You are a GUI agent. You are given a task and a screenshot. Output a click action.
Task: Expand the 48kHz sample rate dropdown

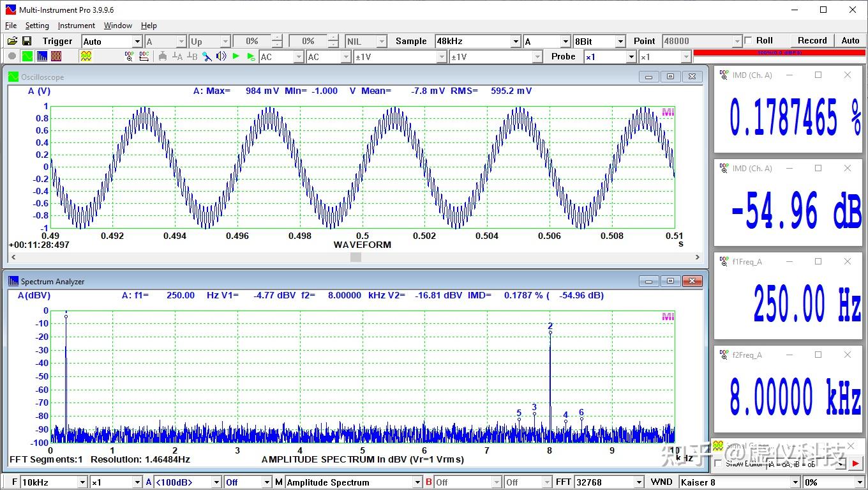click(x=516, y=42)
